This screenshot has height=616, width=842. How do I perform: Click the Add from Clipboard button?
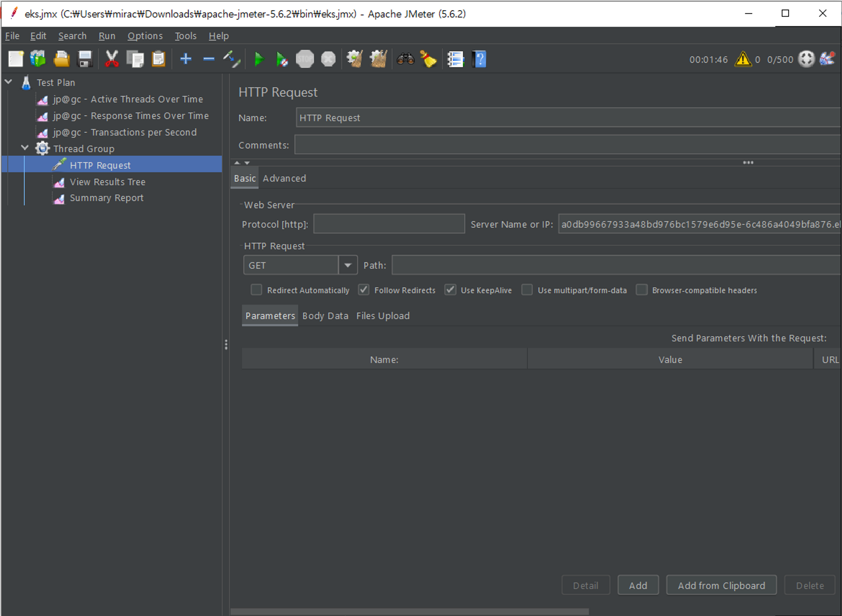click(x=721, y=585)
